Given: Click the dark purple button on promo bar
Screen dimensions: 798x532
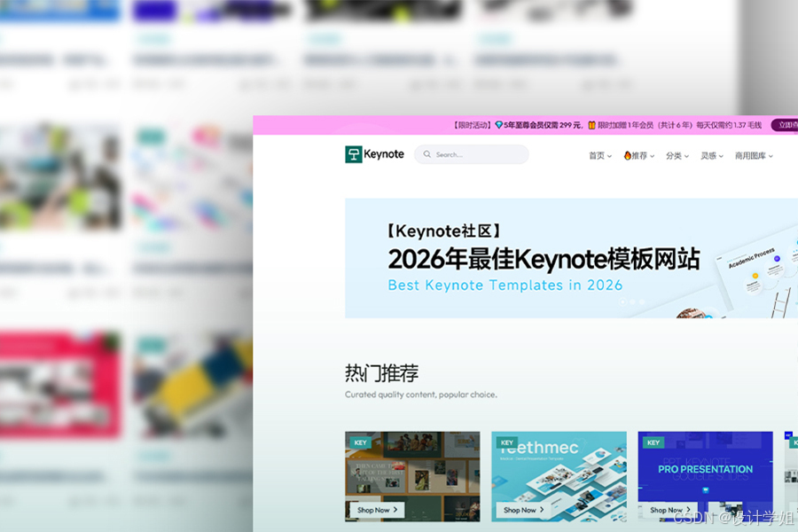Looking at the screenshot, I should [x=785, y=125].
